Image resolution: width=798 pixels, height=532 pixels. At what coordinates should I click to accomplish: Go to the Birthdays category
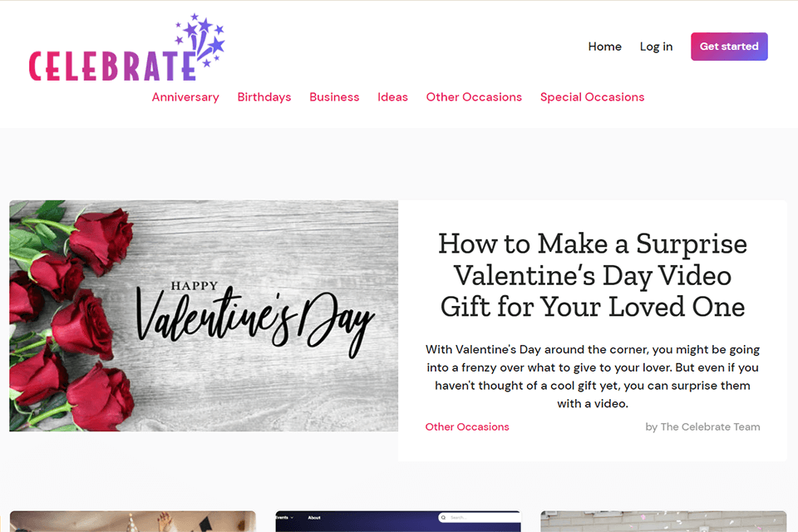pyautogui.click(x=264, y=97)
